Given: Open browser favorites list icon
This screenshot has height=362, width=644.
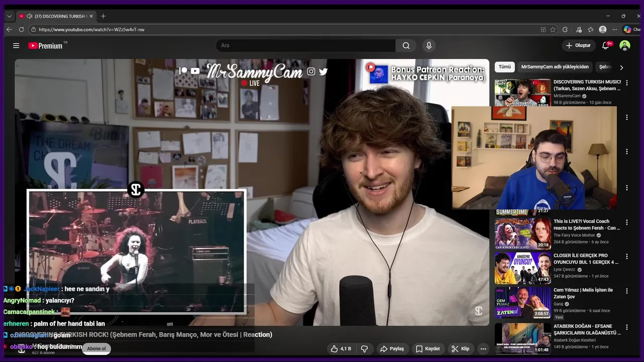Looking at the screenshot, I should coord(591,30).
